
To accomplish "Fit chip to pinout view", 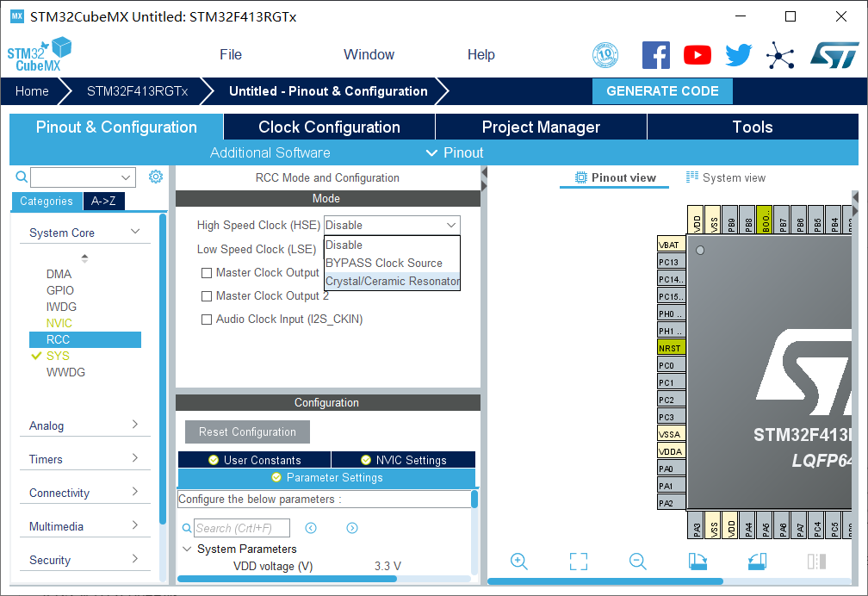I will point(579,561).
